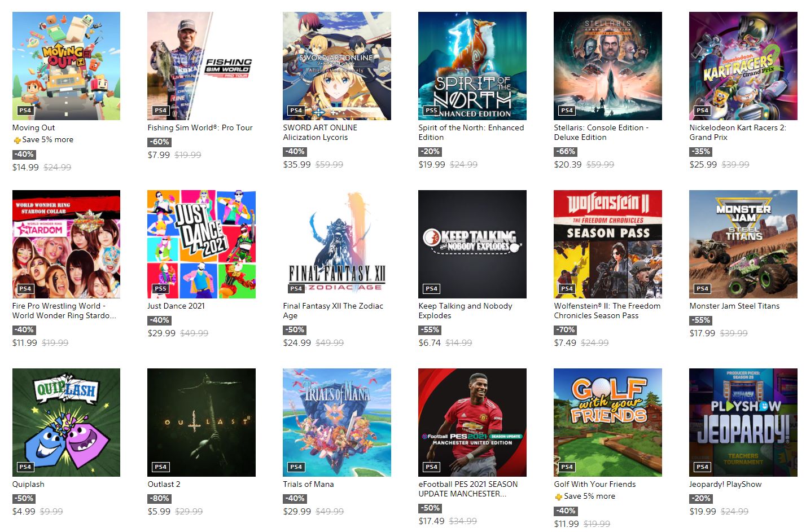
Task: Open the Moving Out game thumbnail
Action: coord(66,66)
